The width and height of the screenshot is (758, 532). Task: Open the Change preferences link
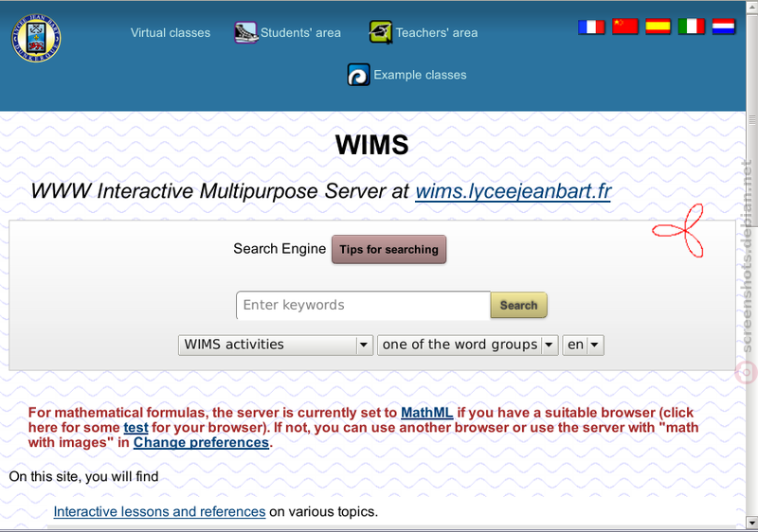click(x=201, y=443)
